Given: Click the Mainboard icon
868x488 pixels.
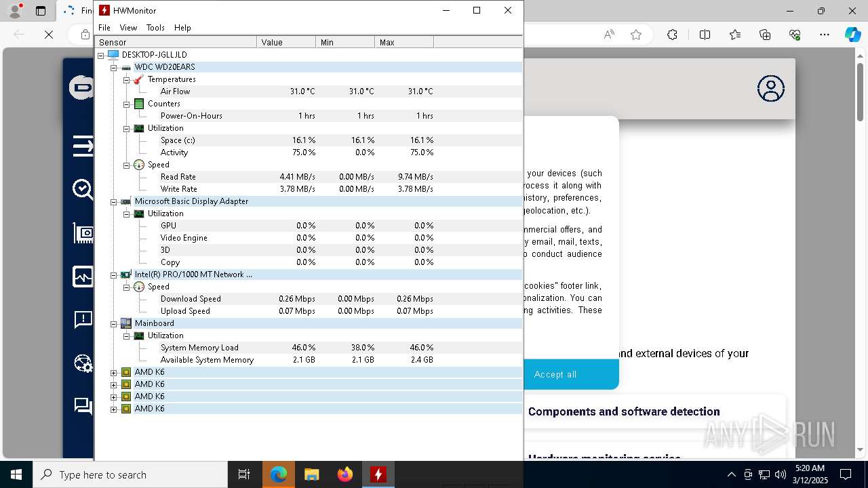Looking at the screenshot, I should click(x=126, y=323).
